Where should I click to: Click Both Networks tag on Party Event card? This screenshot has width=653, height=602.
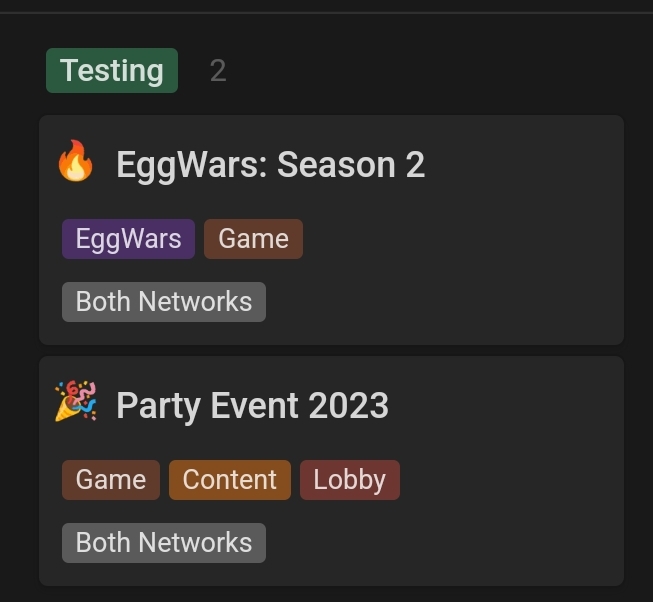point(164,543)
